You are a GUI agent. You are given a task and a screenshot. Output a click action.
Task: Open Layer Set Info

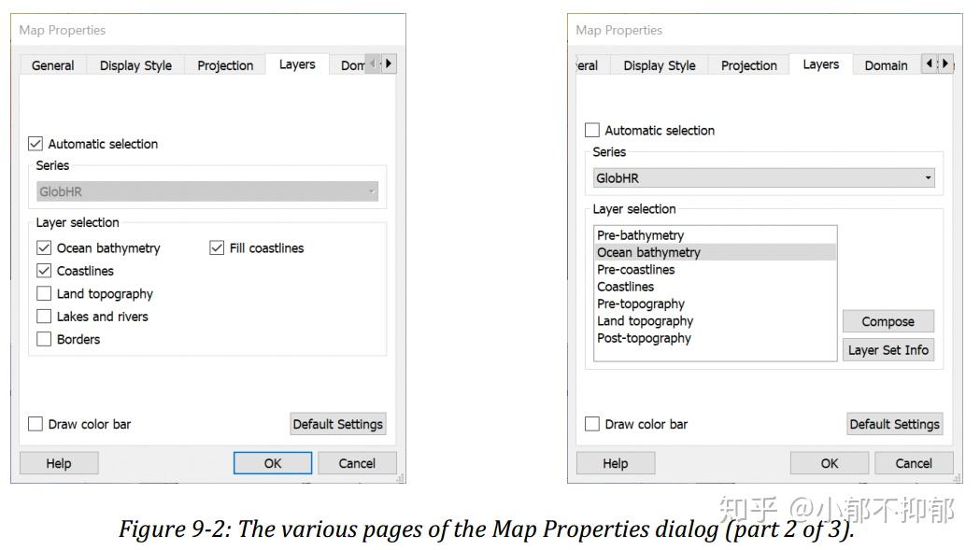(x=888, y=350)
